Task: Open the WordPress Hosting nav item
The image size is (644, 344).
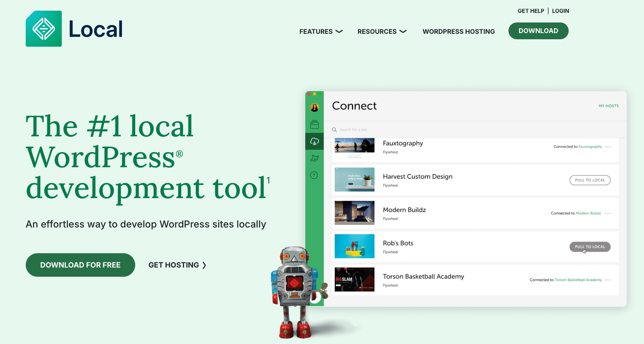Action: click(458, 32)
